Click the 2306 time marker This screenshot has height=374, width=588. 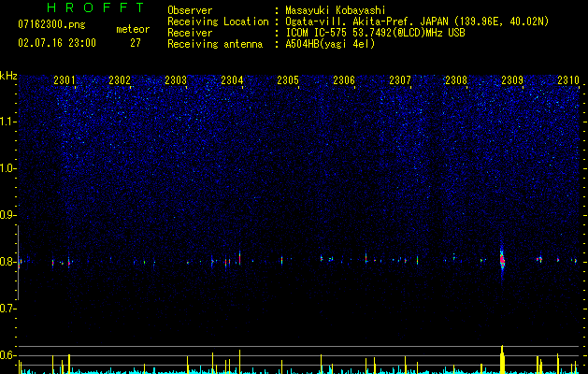click(x=344, y=80)
